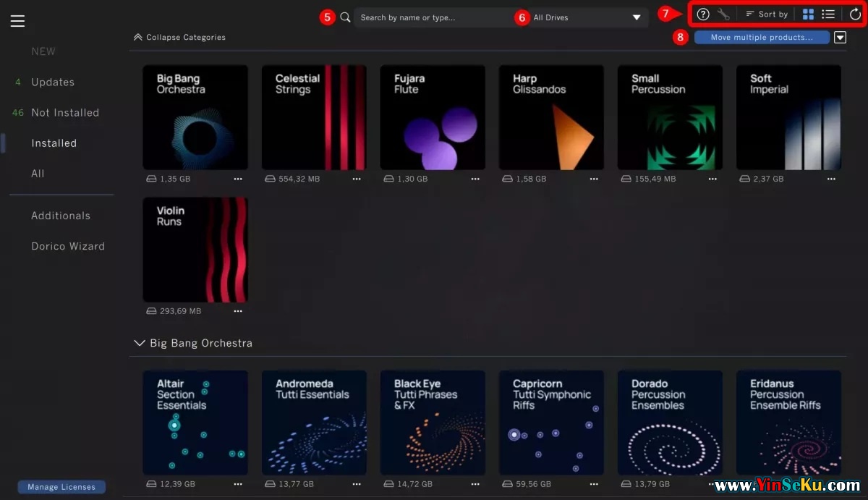Click the search magnifier icon

point(345,17)
